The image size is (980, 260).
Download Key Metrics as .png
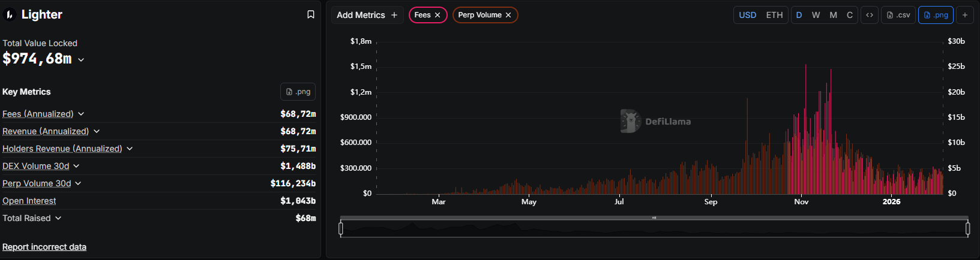coord(298,92)
